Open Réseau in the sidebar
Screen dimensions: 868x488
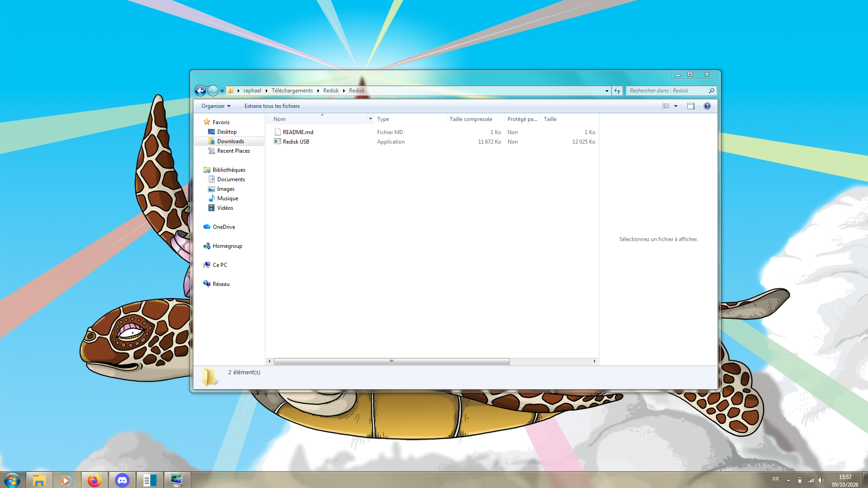(x=216, y=284)
